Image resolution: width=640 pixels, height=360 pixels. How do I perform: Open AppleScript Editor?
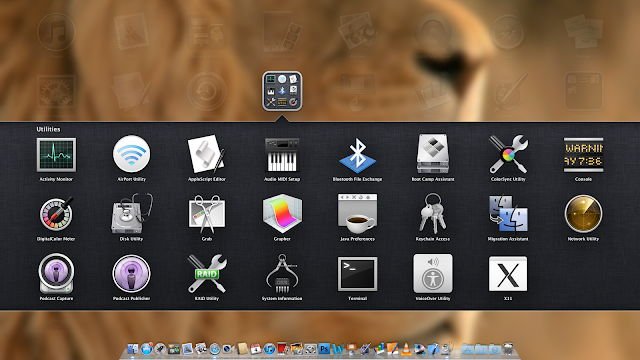click(207, 154)
